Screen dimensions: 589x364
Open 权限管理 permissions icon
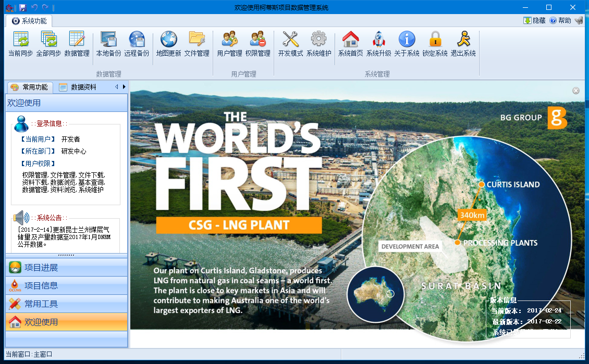[257, 44]
